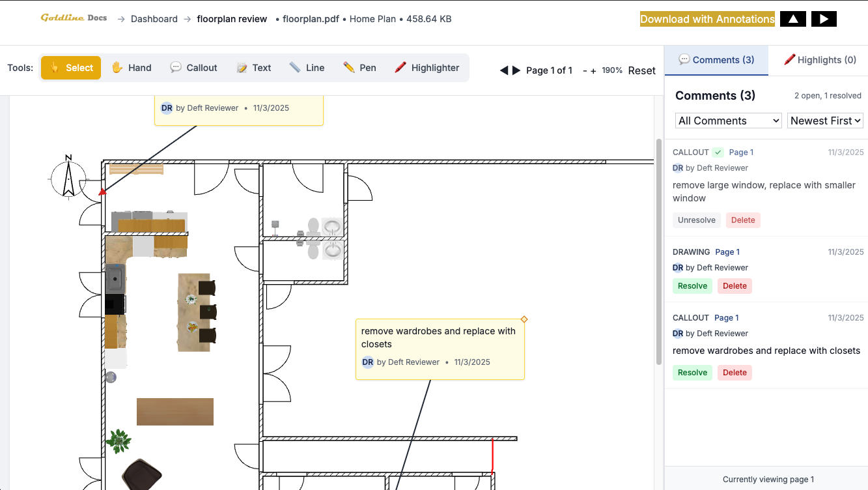Pick the Pen tool
The height and width of the screenshot is (490, 868).
(359, 67)
